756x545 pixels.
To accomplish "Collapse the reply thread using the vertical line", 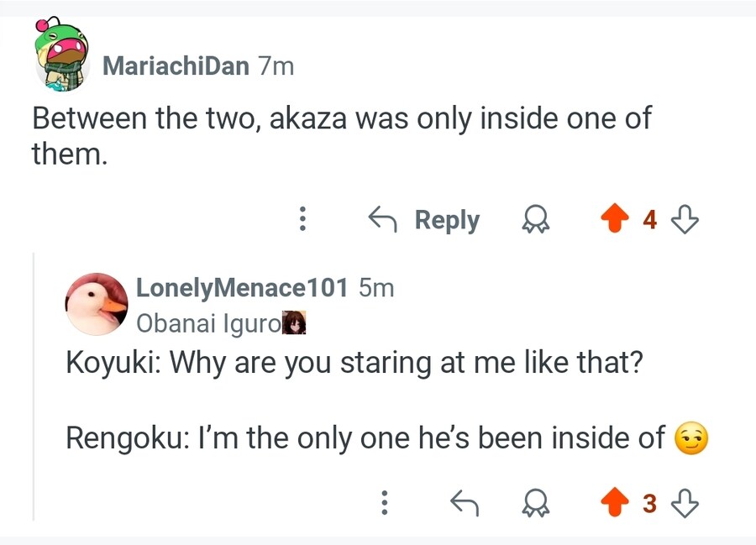I will coord(34,386).
